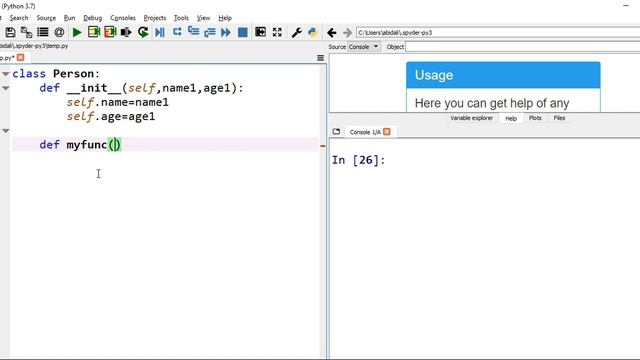Switch to the Plots tab

coord(535,118)
